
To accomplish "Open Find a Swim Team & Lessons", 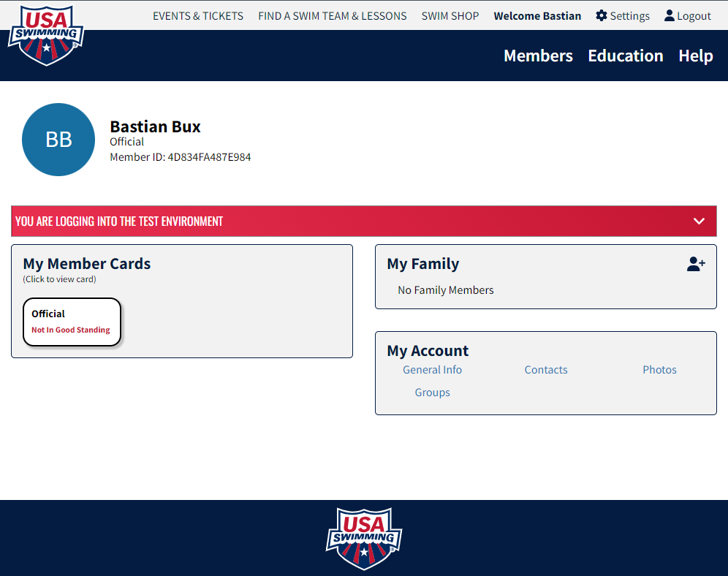I will pos(333,16).
